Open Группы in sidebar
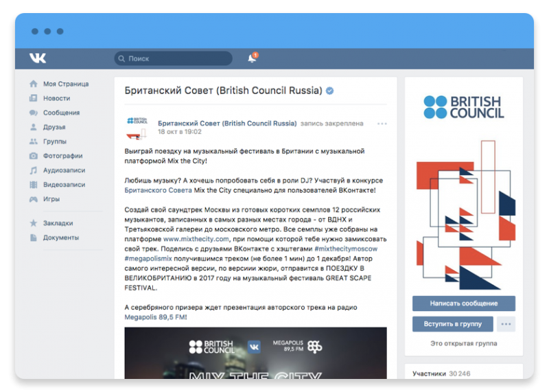This screenshot has height=392, width=549. click(x=55, y=141)
